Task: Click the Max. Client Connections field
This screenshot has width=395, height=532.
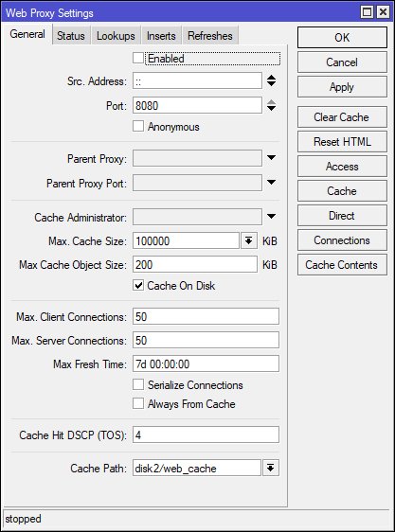Action: [206, 316]
